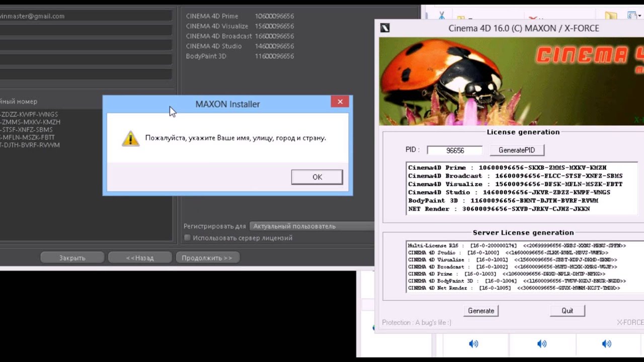Close the MAXON Installer warning dialog
Screen dimensions: 644x362
coord(340,102)
